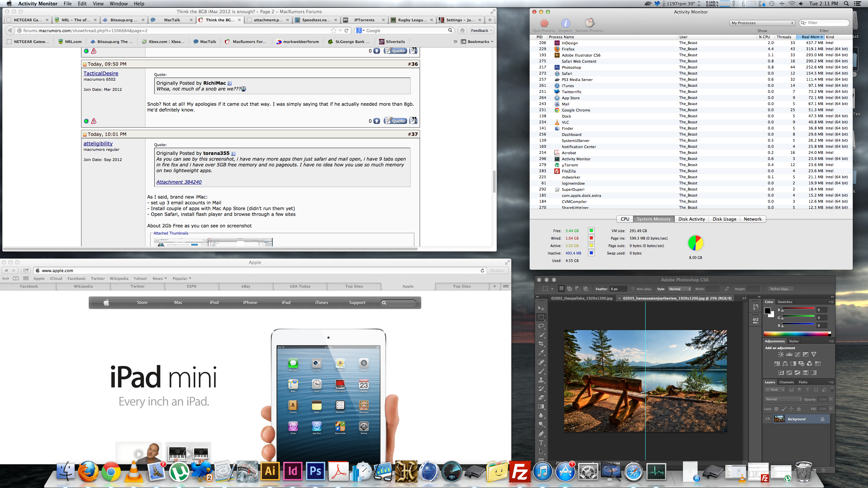The height and width of the screenshot is (488, 868).
Task: Pick the Eyedropper tool in Photoshop
Action: [541, 352]
